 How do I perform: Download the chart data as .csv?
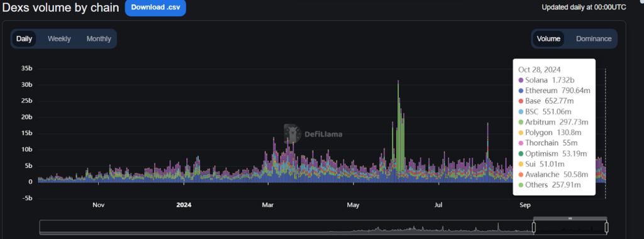click(x=155, y=8)
